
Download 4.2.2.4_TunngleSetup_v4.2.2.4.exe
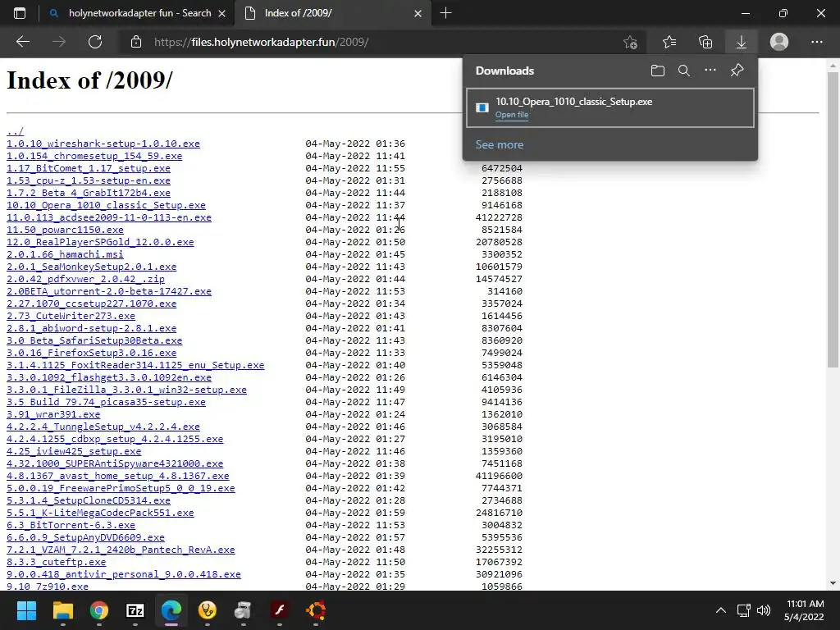pos(103,427)
